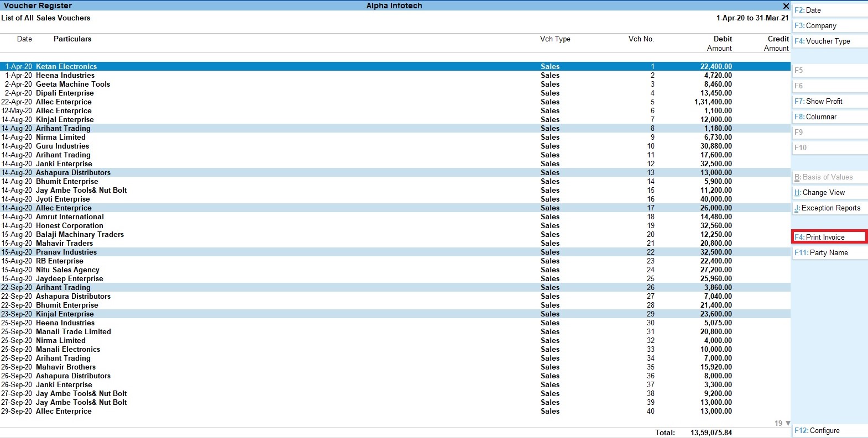Open Heena Industries voucher number 2
Screen dimensions: 868x438
point(65,76)
